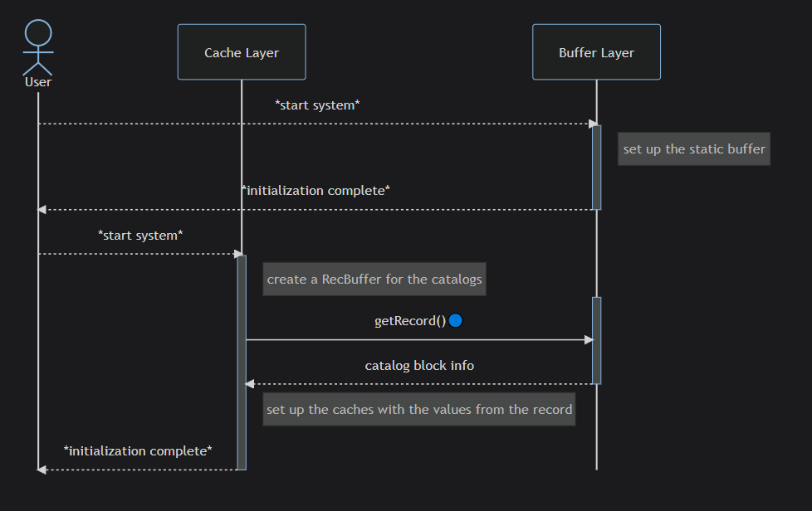Screen dimensions: 812x511
Task: Click the arrowhead of the catalog block info return
Action: (x=250, y=384)
